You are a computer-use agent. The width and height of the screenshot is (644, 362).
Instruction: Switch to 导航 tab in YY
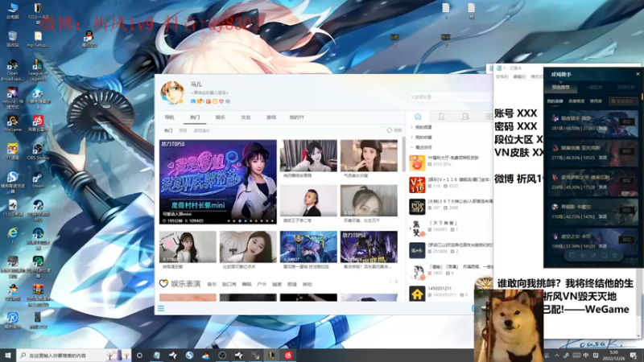169,117
